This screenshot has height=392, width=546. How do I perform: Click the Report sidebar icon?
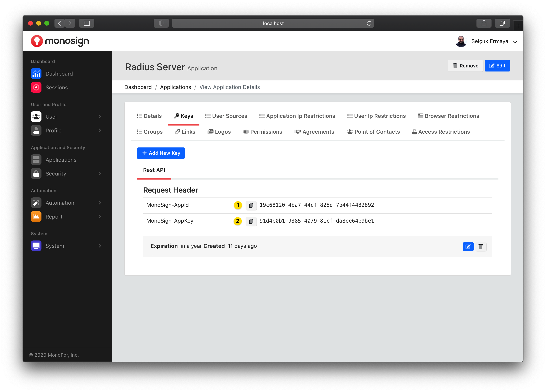[x=36, y=216]
